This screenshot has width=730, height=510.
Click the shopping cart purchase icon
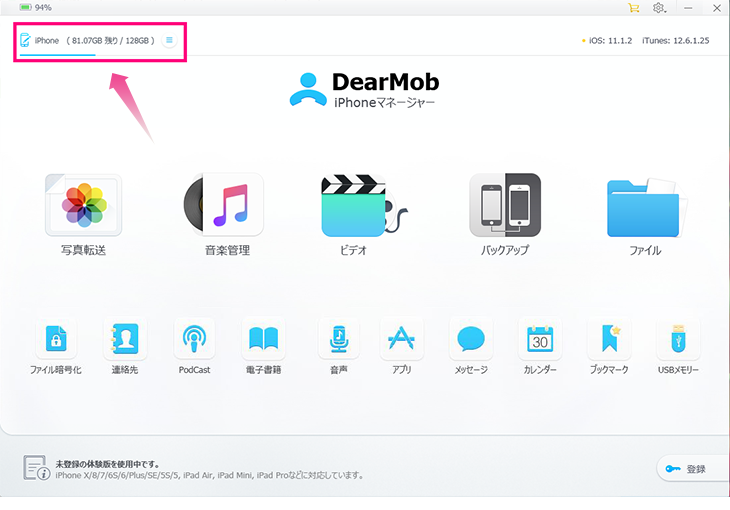pyautogui.click(x=633, y=8)
